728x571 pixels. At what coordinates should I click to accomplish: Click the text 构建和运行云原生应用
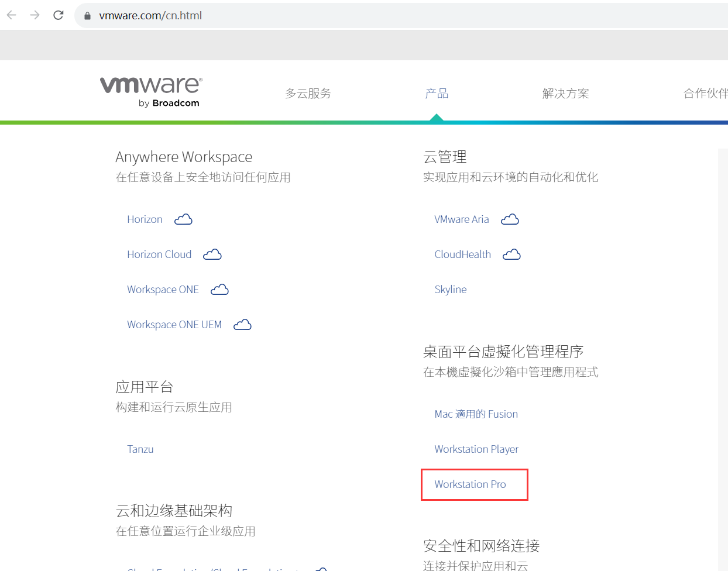point(174,407)
